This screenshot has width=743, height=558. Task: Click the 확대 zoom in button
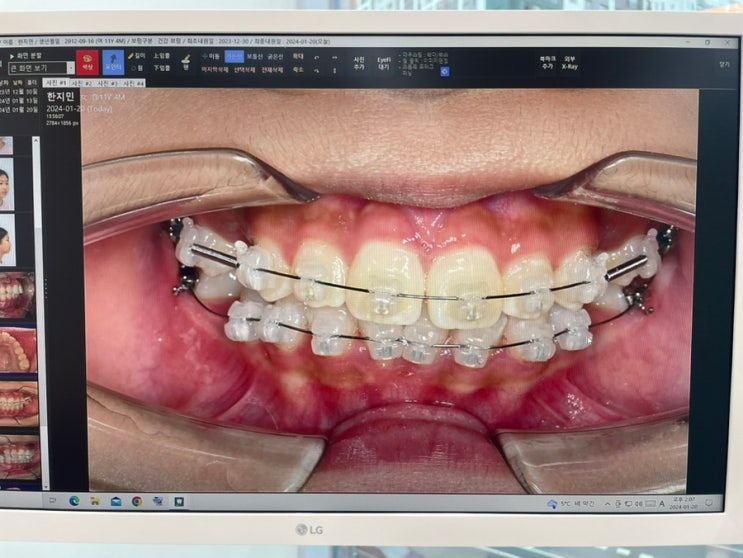297,57
